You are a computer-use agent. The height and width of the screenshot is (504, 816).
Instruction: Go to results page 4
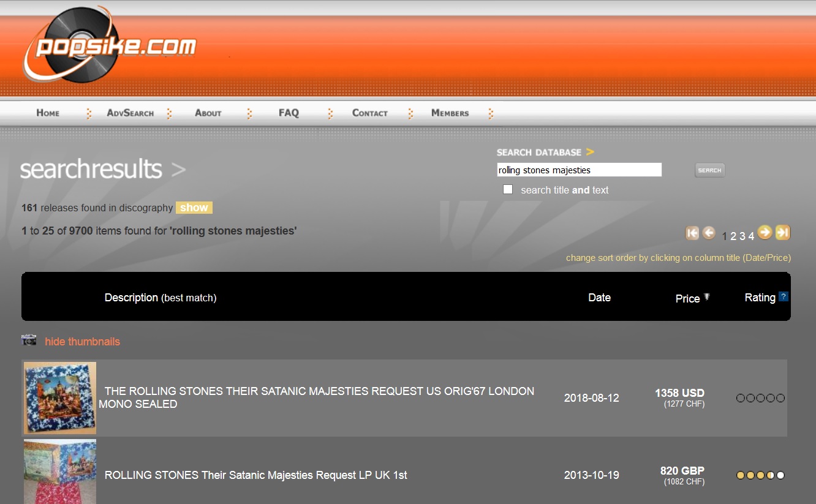coord(751,236)
